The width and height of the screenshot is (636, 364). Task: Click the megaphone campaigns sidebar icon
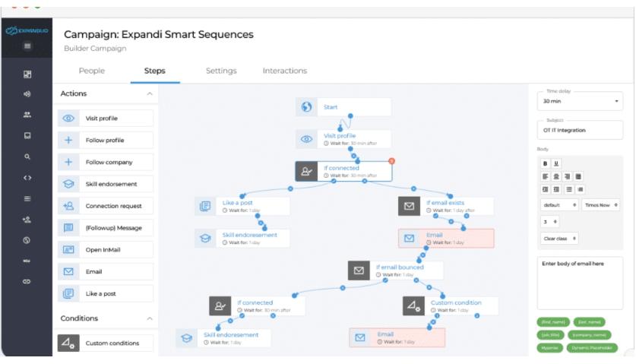[x=27, y=94]
